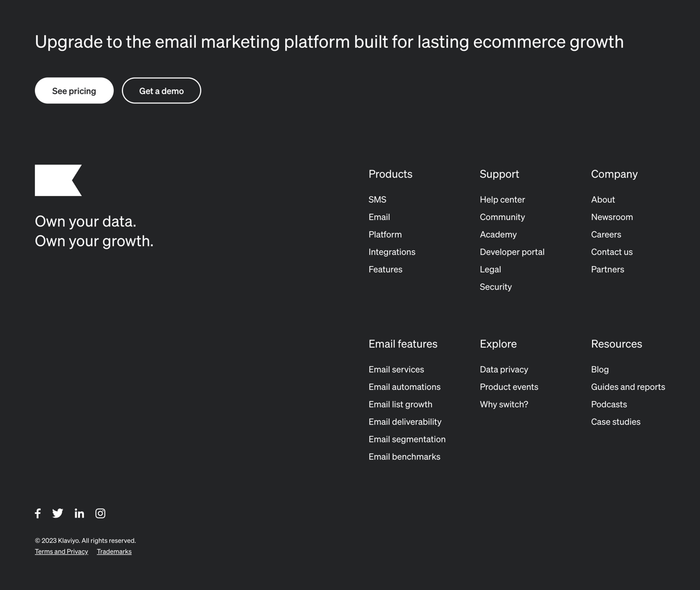
Task: Click the Terms and Privacy link
Action: [61, 551]
